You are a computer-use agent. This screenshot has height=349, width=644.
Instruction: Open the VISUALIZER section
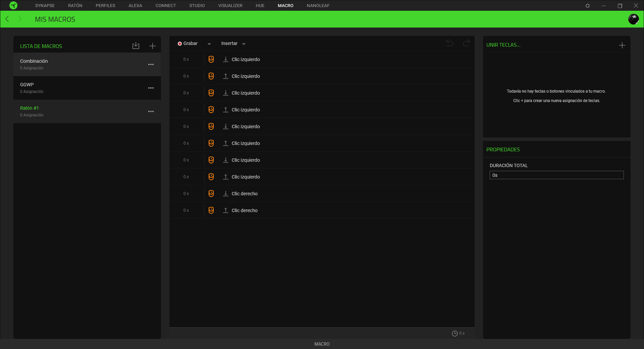[230, 5]
